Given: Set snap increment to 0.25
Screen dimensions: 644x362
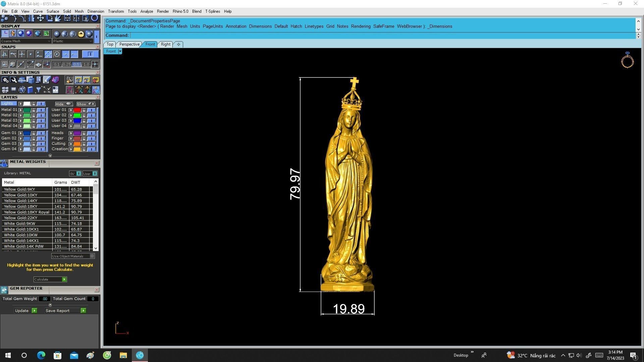Looking at the screenshot, I should (66, 64).
